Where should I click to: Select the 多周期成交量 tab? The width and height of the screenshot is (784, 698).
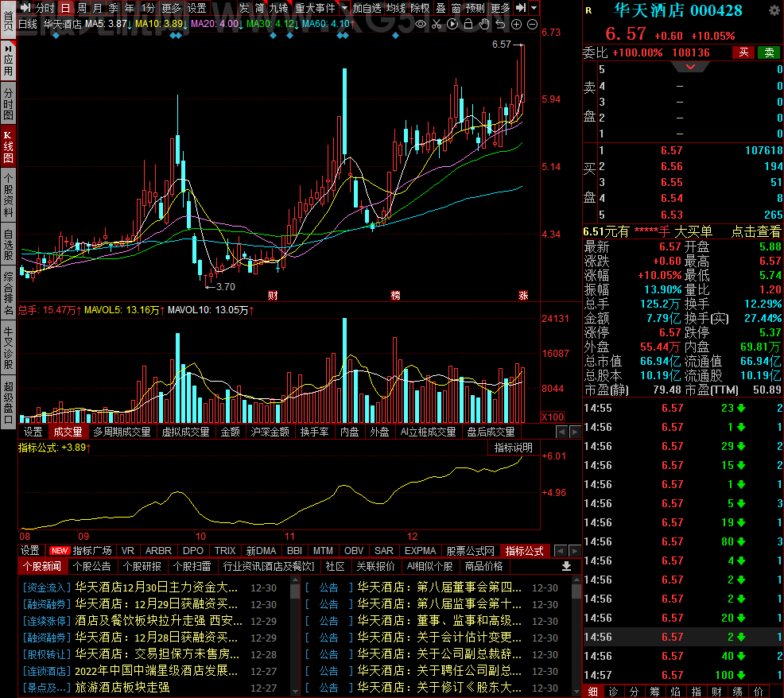[x=122, y=432]
